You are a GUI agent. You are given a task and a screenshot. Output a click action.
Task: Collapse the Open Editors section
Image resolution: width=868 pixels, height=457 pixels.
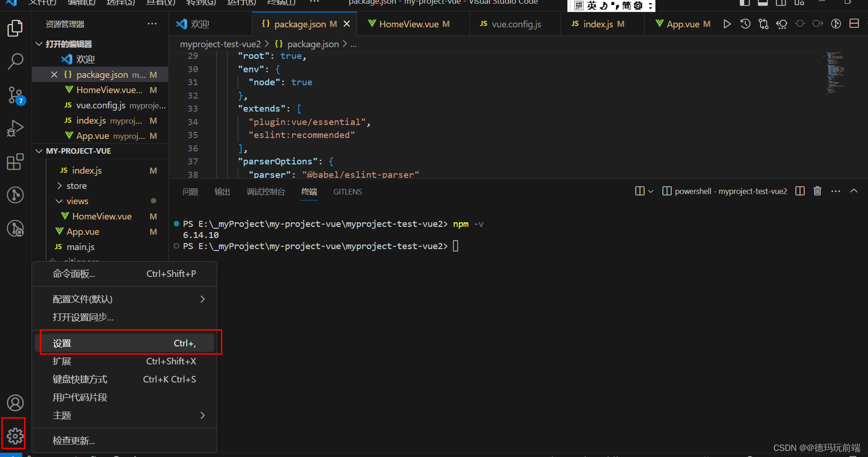point(39,44)
